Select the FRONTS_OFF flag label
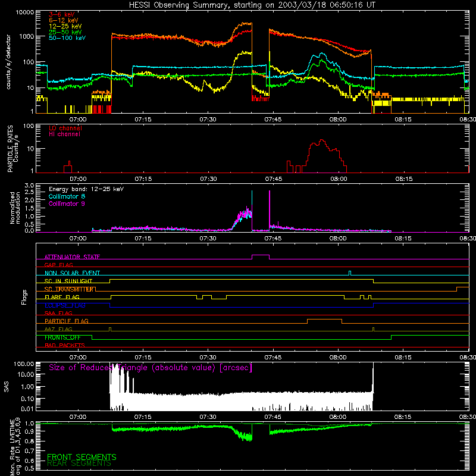This screenshot has width=476, height=476. [62, 337]
